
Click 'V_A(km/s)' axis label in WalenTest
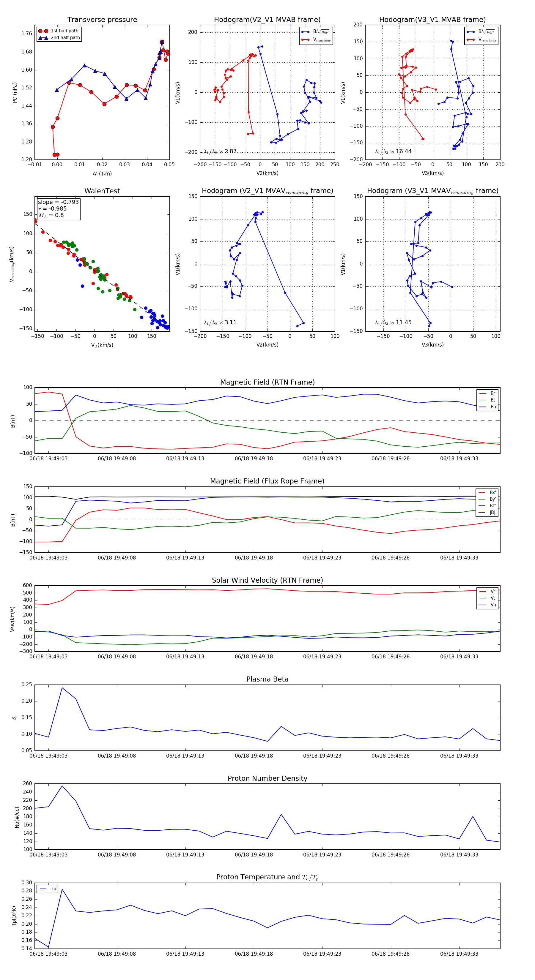click(x=102, y=345)
